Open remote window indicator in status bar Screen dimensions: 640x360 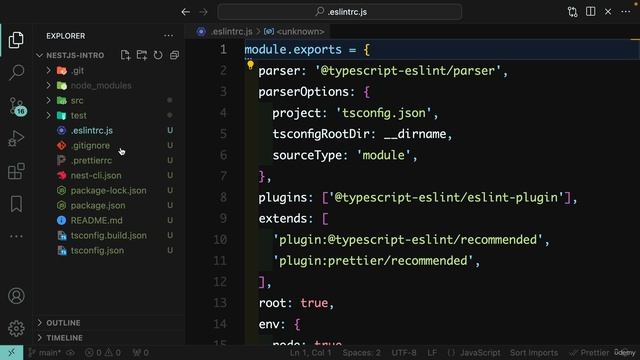pos(11,352)
